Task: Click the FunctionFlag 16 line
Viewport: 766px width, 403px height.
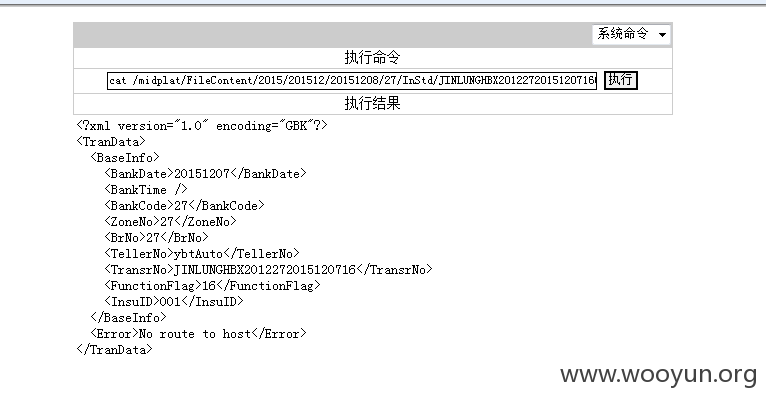Action: point(212,286)
